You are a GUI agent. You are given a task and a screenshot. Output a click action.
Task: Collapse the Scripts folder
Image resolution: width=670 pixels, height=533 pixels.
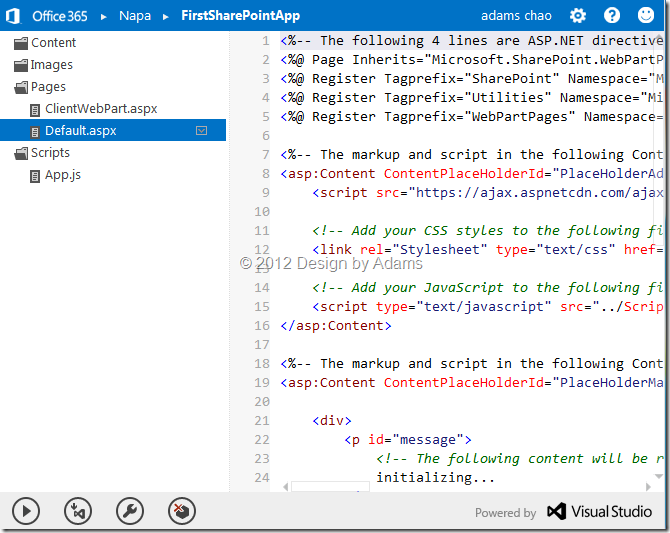click(50, 153)
